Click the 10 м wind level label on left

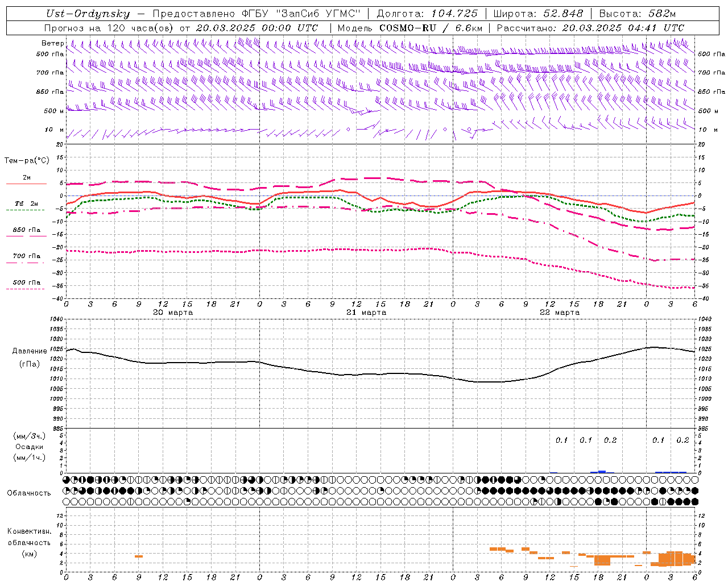point(55,130)
